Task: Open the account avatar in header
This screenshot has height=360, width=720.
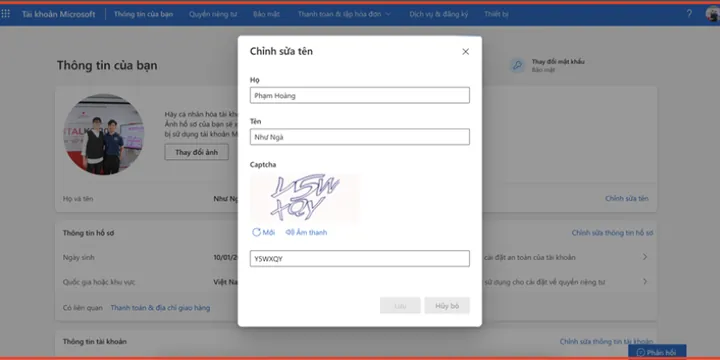Action: tap(713, 14)
